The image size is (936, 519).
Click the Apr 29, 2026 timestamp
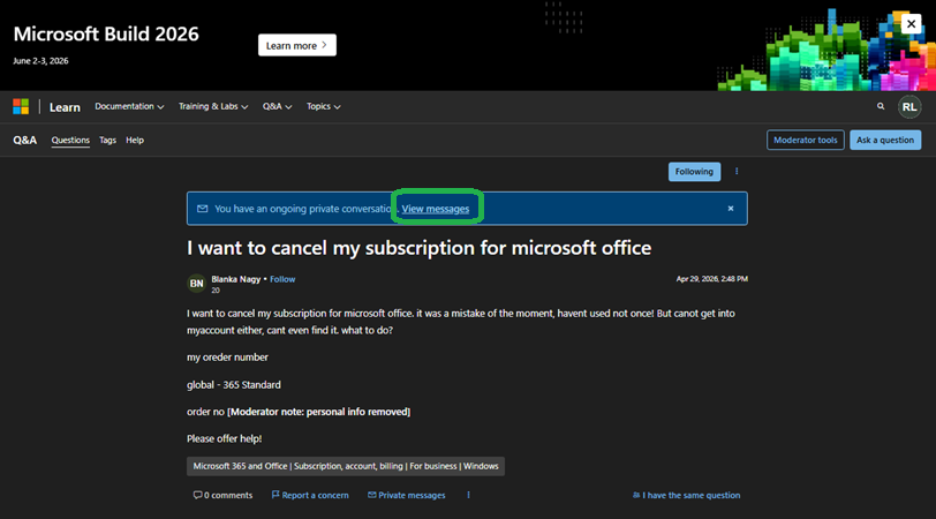(x=712, y=279)
